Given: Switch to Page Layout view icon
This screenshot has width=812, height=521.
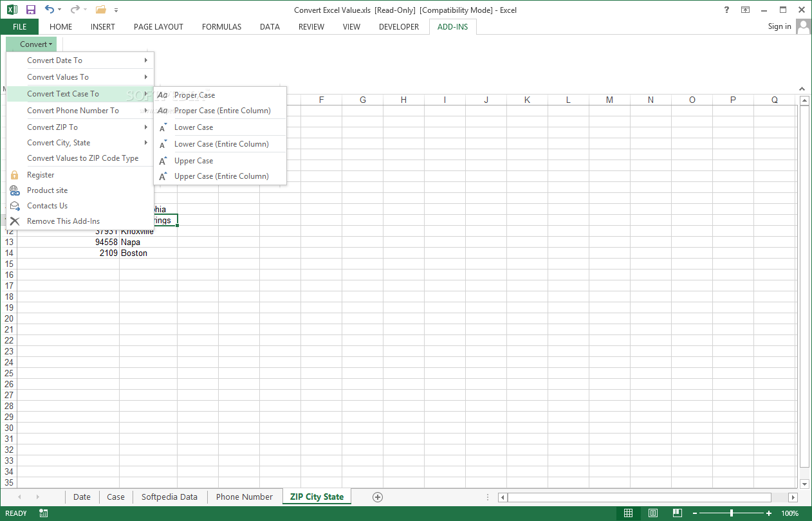Looking at the screenshot, I should pos(653,513).
